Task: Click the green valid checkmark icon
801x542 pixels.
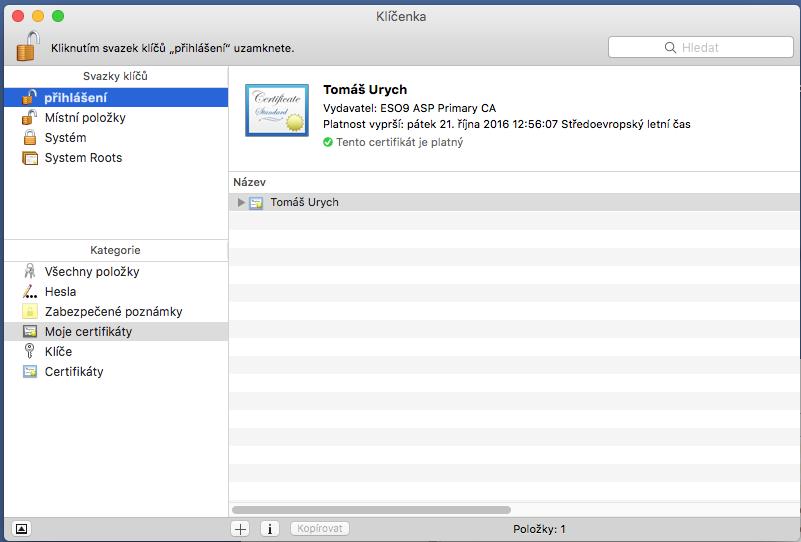Action: pyautogui.click(x=328, y=142)
